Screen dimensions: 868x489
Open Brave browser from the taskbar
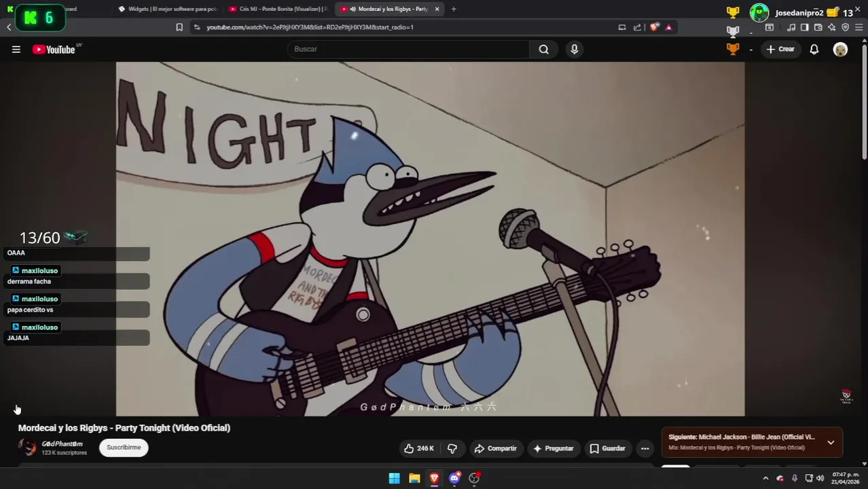click(x=434, y=478)
